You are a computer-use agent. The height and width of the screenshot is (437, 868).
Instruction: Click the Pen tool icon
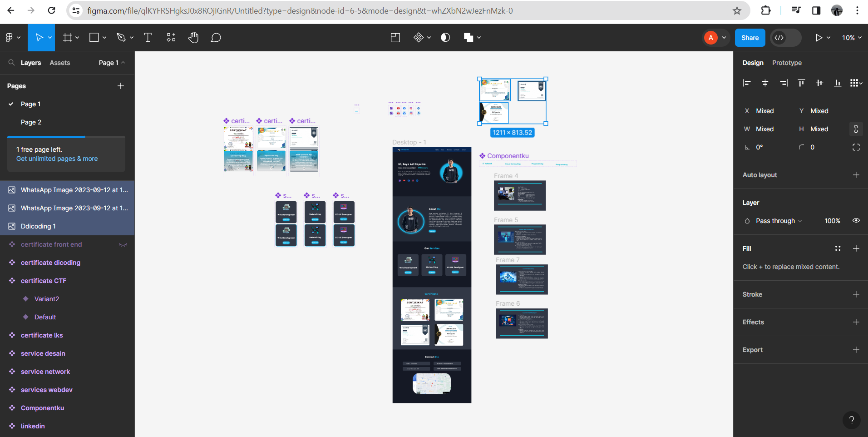pyautogui.click(x=121, y=38)
